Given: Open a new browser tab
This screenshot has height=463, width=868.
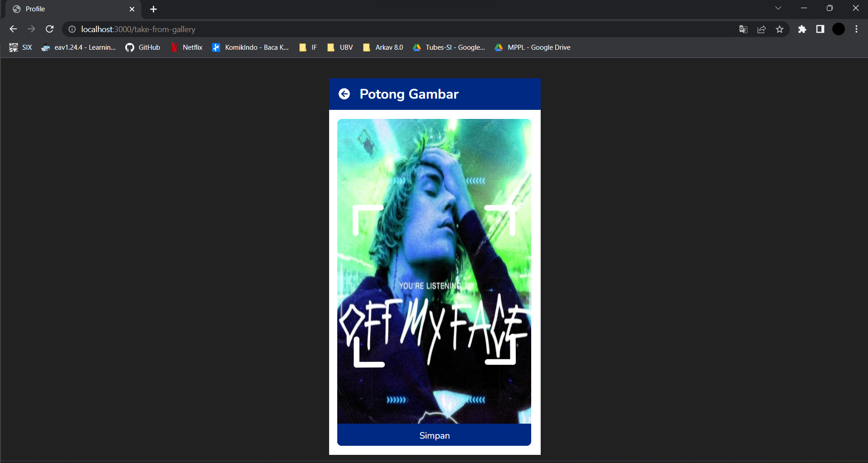Looking at the screenshot, I should [153, 9].
